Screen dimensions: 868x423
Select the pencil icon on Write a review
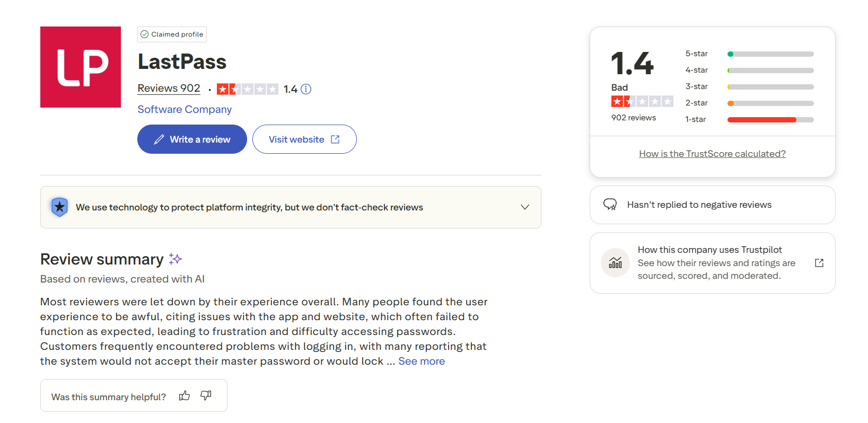159,139
